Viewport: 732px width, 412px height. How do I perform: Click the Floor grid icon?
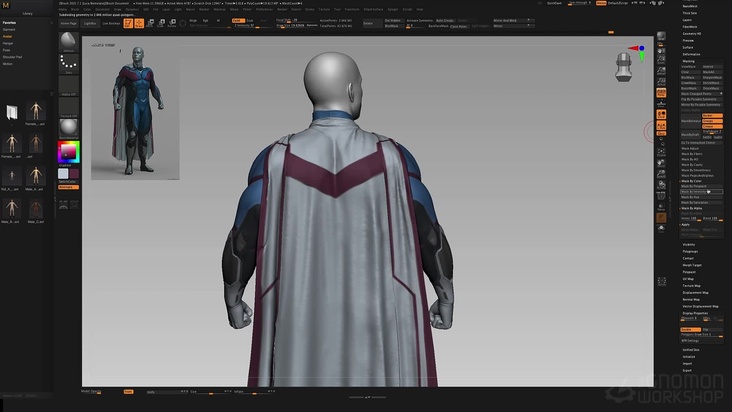(661, 104)
